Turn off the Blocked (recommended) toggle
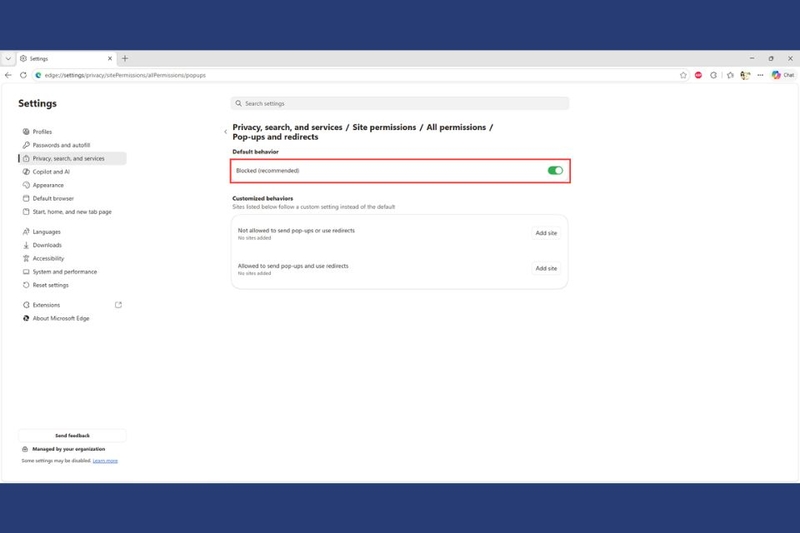This screenshot has height=533, width=800. click(555, 170)
